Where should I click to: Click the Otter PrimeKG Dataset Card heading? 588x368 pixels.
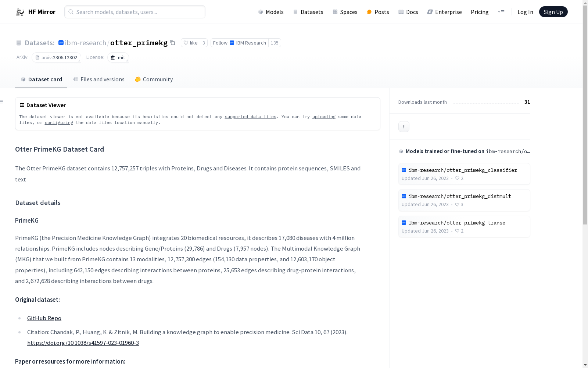(60, 149)
